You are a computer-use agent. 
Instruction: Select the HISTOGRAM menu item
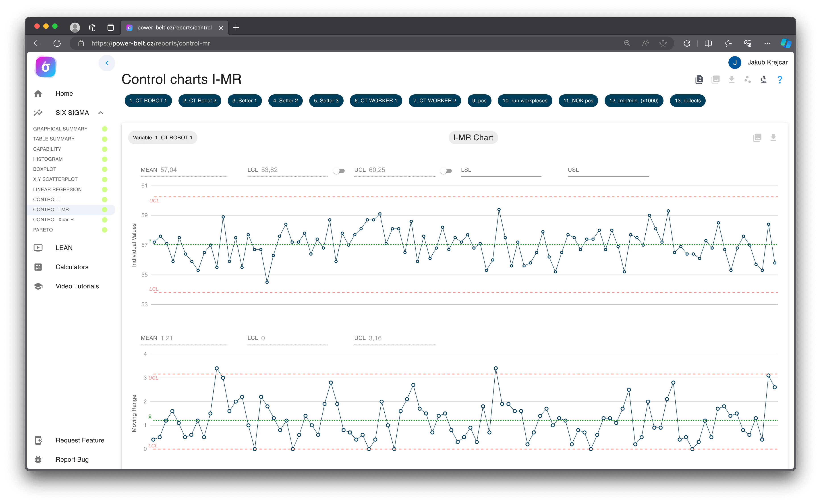coord(48,159)
